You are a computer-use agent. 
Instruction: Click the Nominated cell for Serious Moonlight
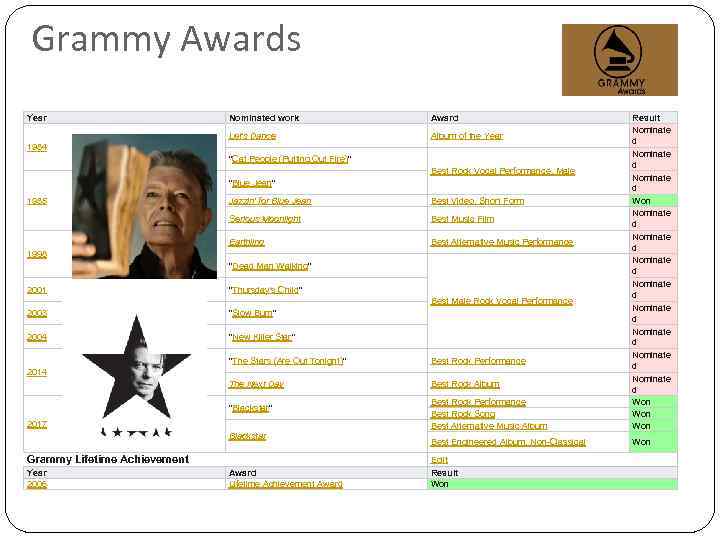[652, 219]
